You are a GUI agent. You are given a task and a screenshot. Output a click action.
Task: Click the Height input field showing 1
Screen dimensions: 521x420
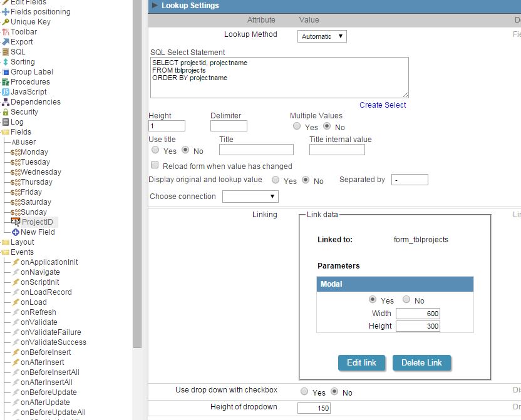click(x=167, y=126)
